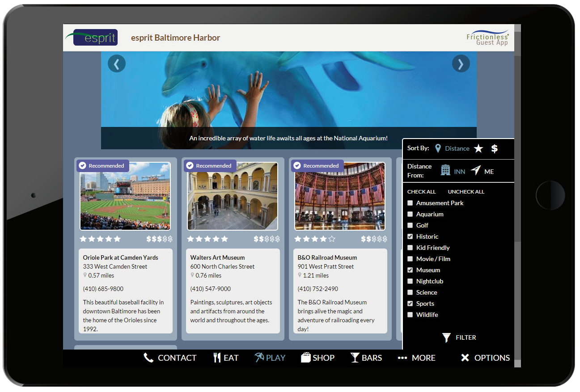Click the 600 North Charles Street address
580x392 pixels.
pyautogui.click(x=222, y=266)
